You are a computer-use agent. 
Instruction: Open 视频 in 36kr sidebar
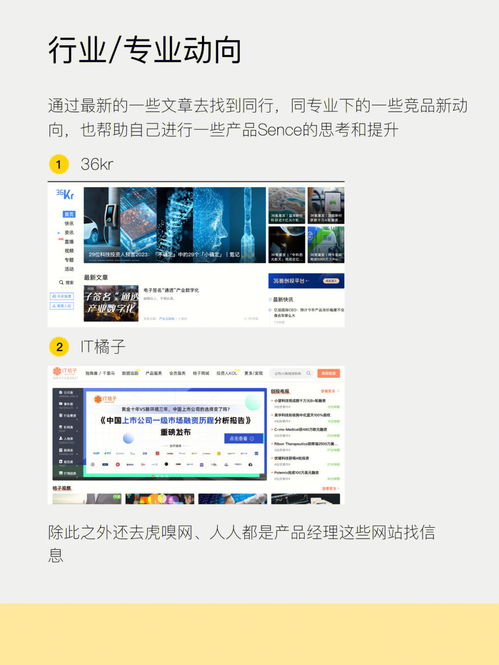coord(69,251)
